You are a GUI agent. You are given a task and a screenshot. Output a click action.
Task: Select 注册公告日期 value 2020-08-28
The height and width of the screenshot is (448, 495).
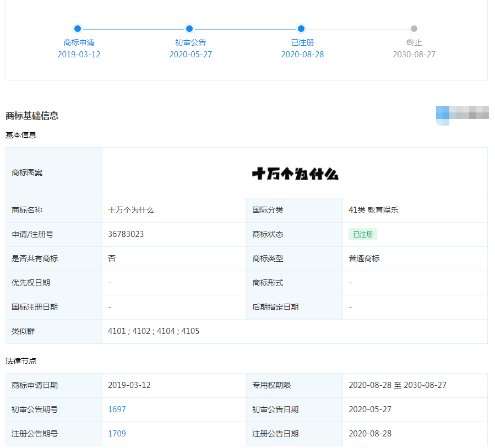370,434
